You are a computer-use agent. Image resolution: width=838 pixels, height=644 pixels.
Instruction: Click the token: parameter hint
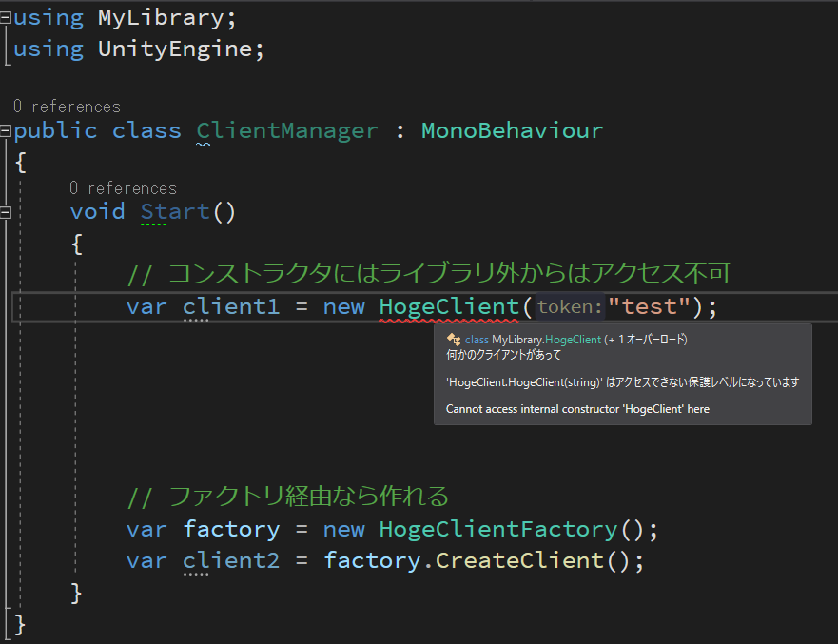click(570, 306)
